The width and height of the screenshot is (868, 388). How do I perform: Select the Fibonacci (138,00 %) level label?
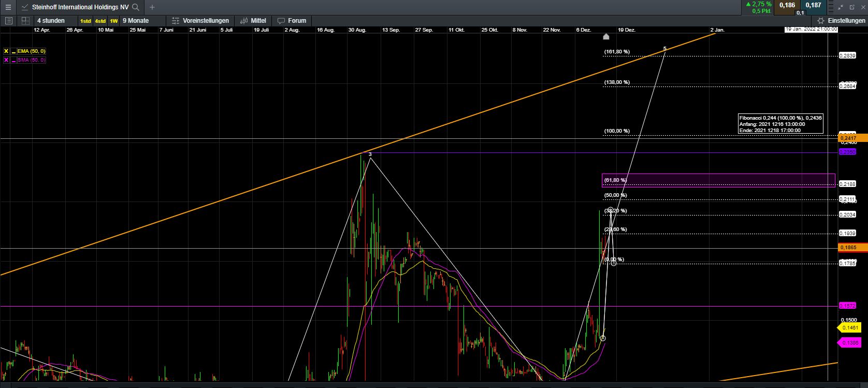tap(617, 82)
